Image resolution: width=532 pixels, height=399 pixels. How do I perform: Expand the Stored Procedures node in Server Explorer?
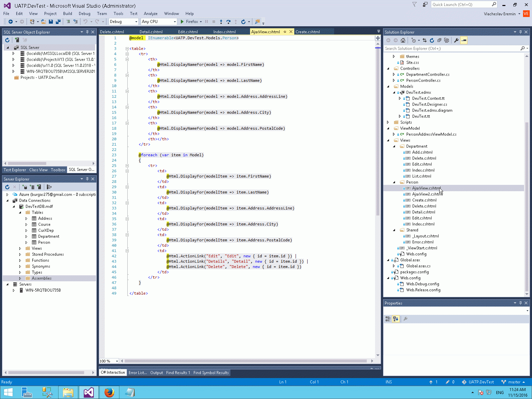click(20, 254)
